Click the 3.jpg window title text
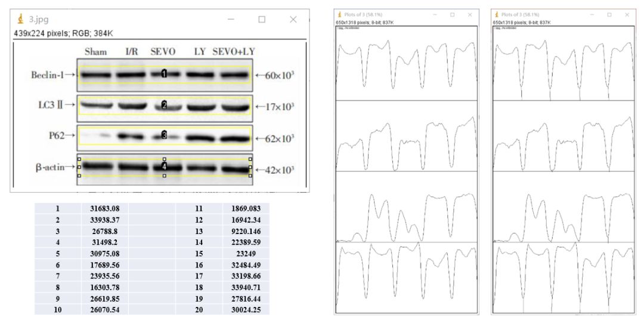Viewport: 644px width, 326px height. tap(39, 19)
